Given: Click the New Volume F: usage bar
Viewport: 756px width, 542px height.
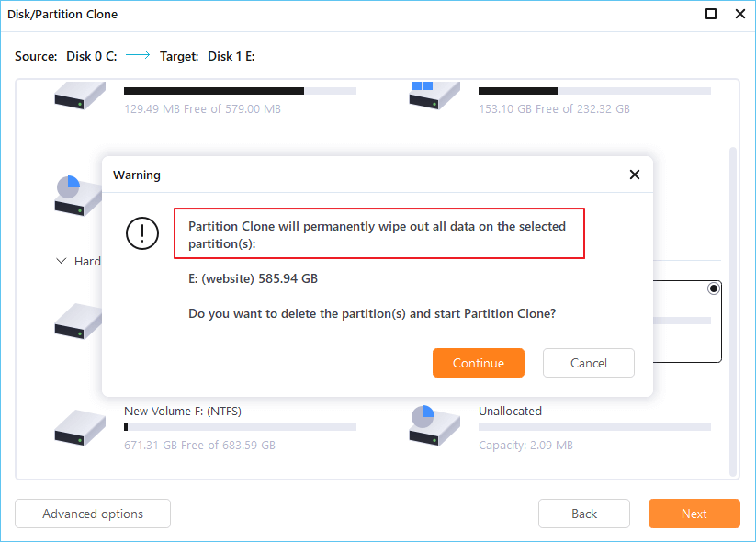Looking at the screenshot, I should [240, 427].
